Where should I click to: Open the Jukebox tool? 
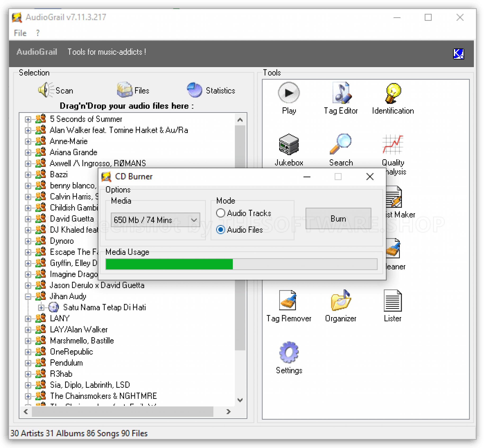coord(289,150)
